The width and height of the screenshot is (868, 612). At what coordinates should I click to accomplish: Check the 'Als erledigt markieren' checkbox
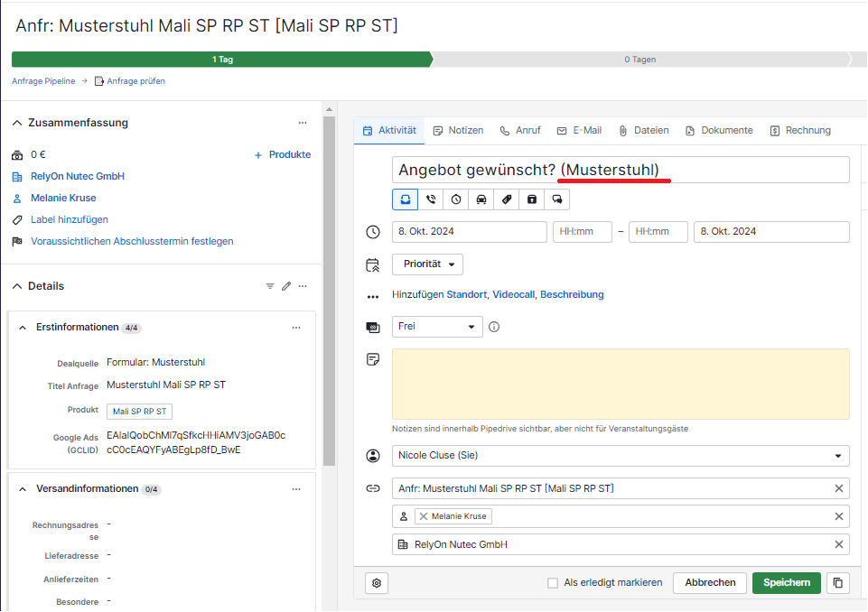click(x=553, y=583)
